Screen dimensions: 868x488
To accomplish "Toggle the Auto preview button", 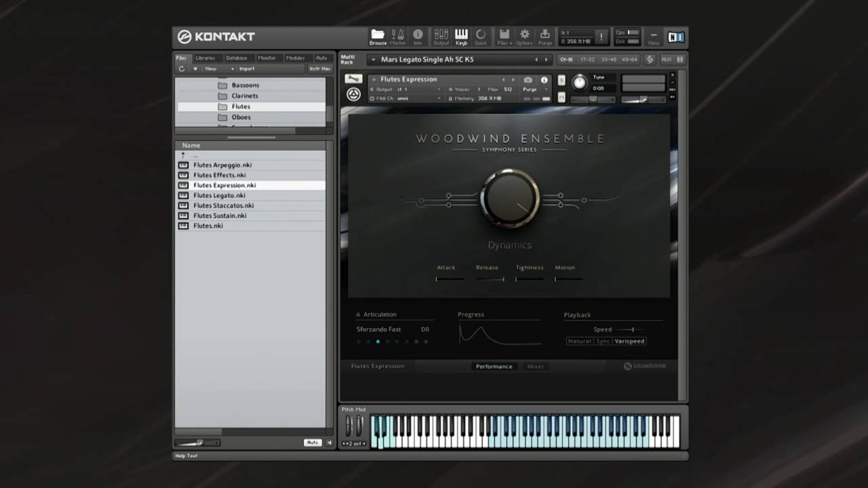I will pos(312,443).
